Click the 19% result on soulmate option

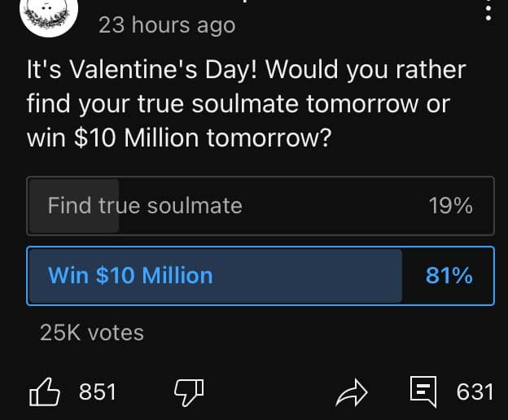click(x=450, y=205)
